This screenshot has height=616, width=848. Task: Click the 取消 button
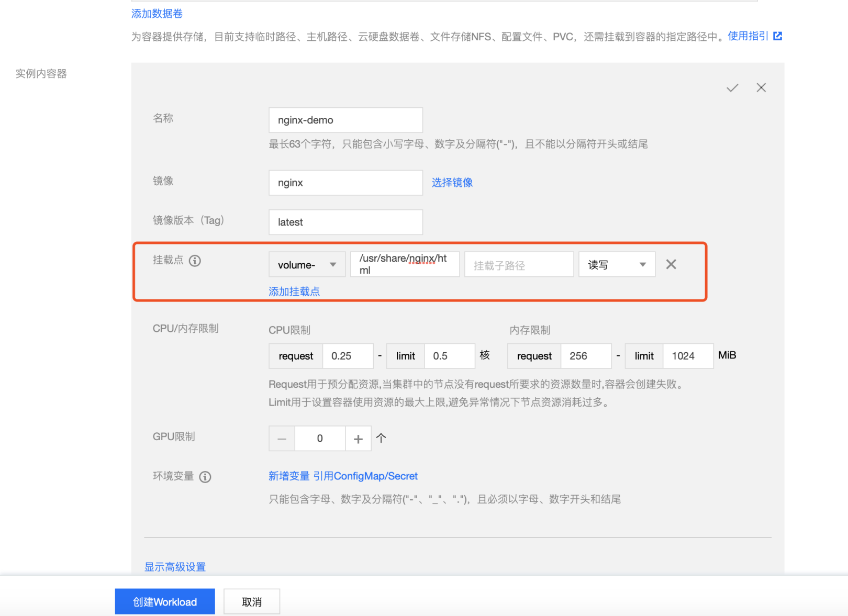(252, 602)
